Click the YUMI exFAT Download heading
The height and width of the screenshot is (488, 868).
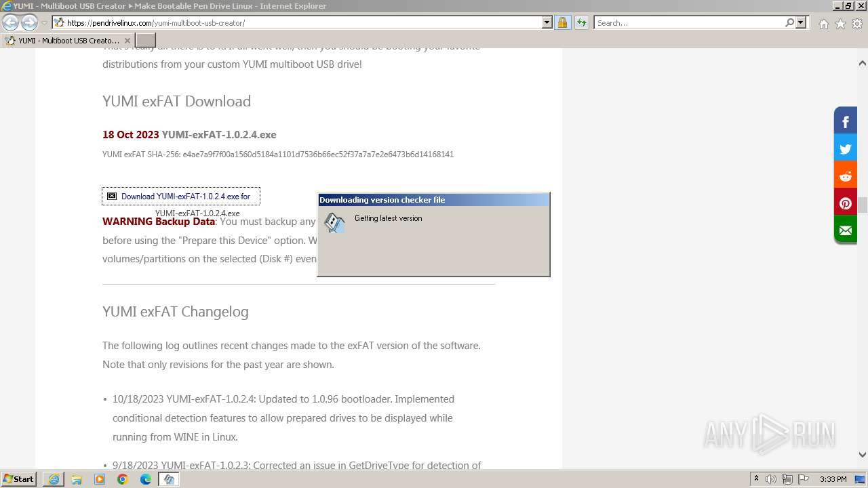point(177,101)
